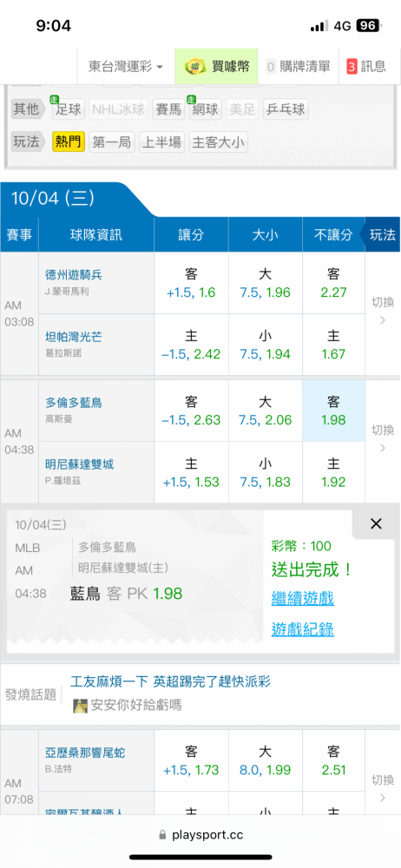This screenshot has width=401, height=868.
Task: Open the 賽馬 category
Action: click(x=168, y=109)
